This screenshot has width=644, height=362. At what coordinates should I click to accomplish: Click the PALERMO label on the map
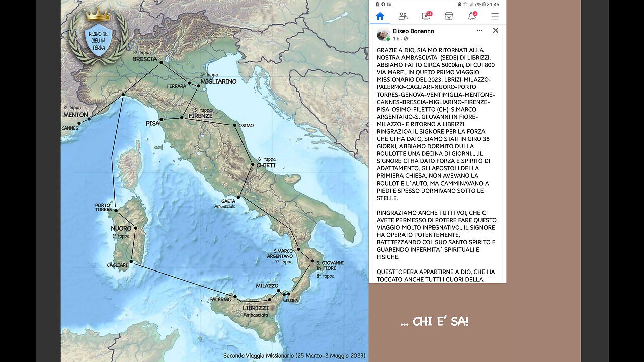[x=220, y=299]
